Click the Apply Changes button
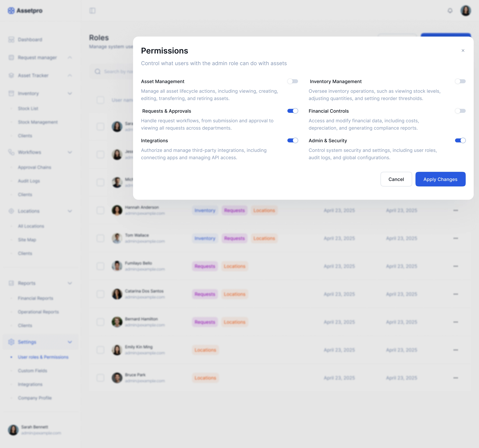479x448 pixels. [x=440, y=179]
